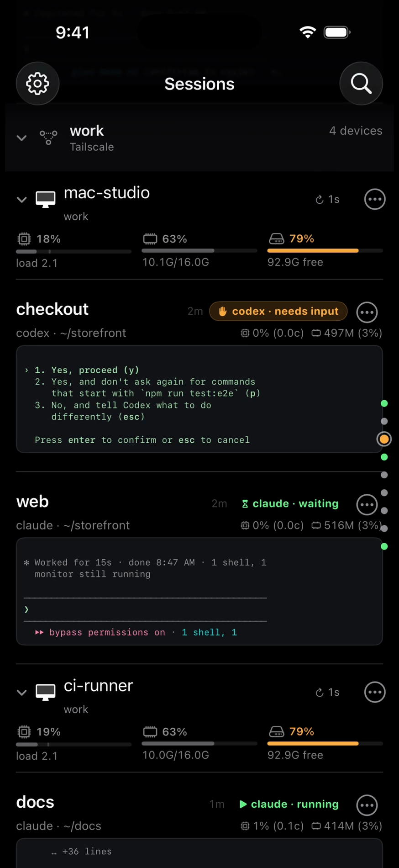Viewport: 399px width, 868px height.
Task: Click the web session memory icon
Action: 316,525
